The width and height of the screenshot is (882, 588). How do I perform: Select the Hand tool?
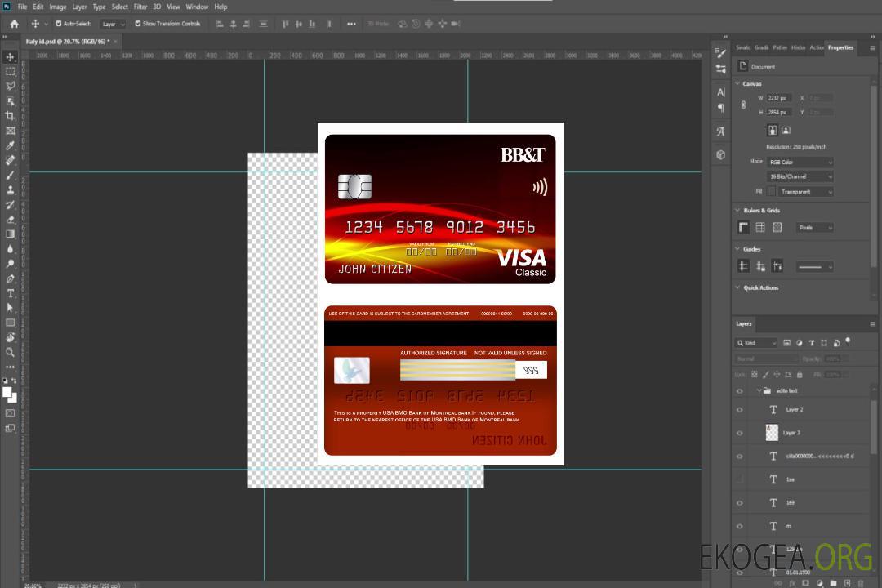point(10,337)
